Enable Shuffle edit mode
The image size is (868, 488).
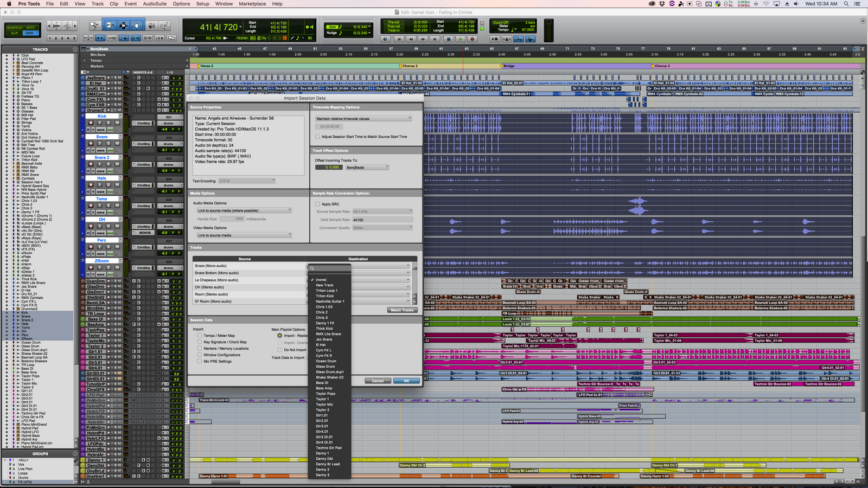point(14,27)
